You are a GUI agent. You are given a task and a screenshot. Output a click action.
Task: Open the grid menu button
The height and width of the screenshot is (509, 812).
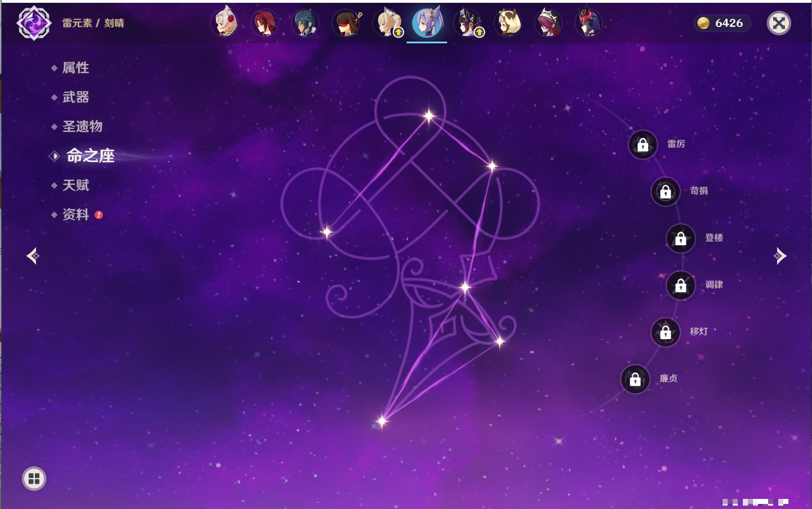pos(34,479)
